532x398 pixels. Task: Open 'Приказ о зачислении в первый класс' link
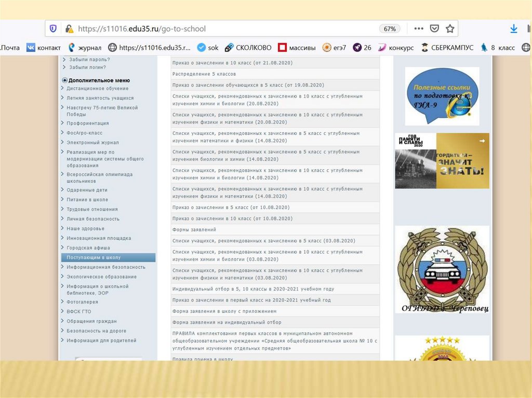coord(251,300)
